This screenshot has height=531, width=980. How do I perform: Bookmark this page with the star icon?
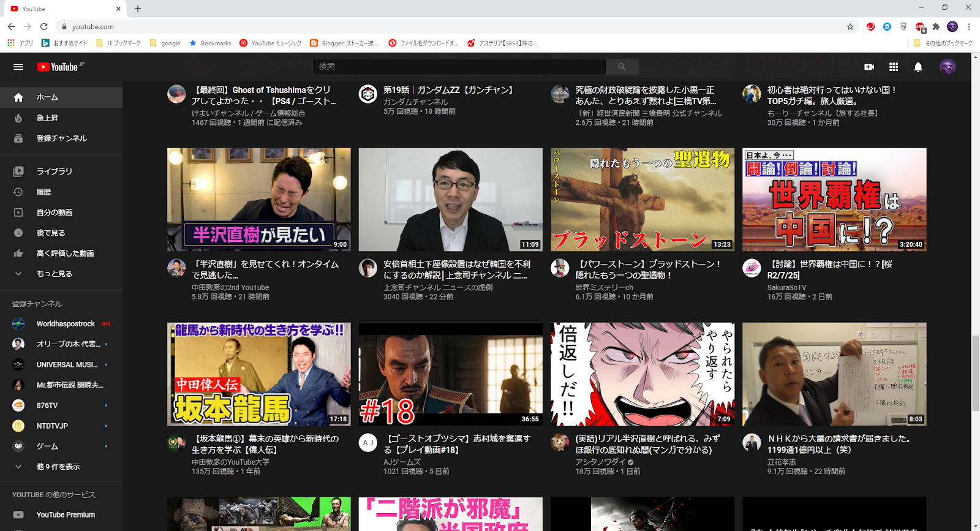click(x=850, y=26)
